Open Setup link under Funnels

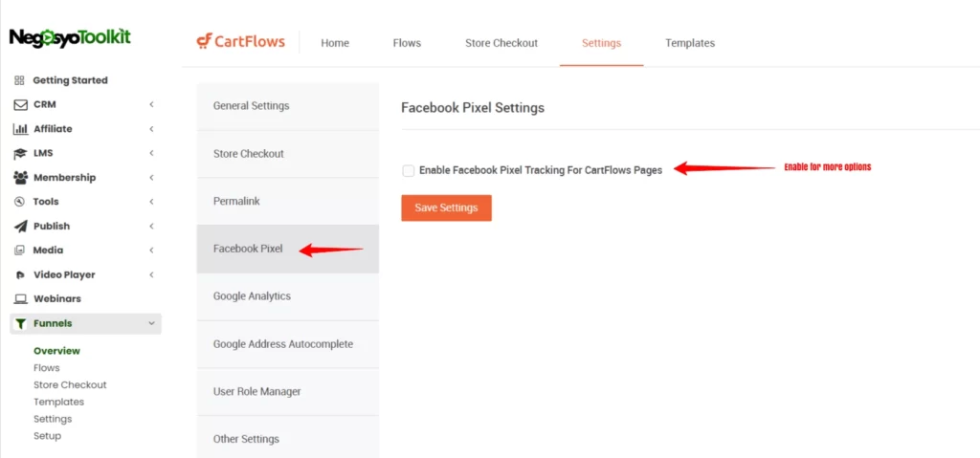48,436
